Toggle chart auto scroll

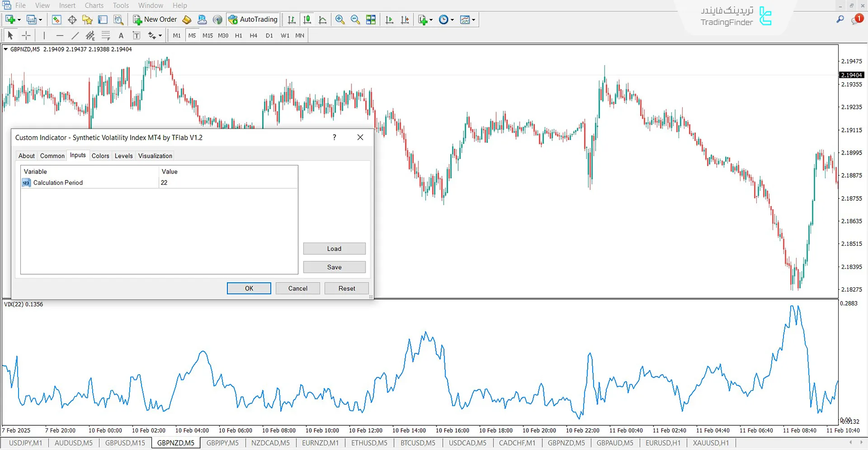(389, 19)
